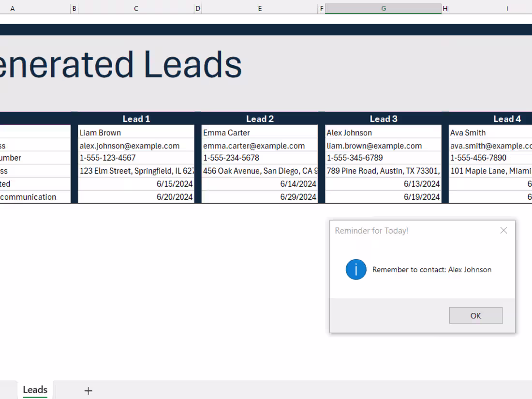Viewport: 532px width, 399px height.
Task: Select the cell containing Liam Brown
Action: [x=136, y=133]
